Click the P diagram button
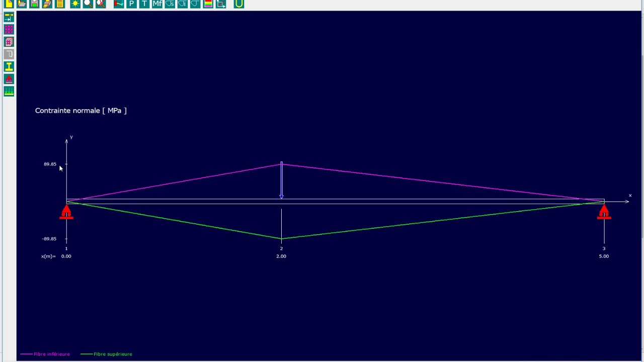The width and height of the screenshot is (644, 362). [x=131, y=4]
